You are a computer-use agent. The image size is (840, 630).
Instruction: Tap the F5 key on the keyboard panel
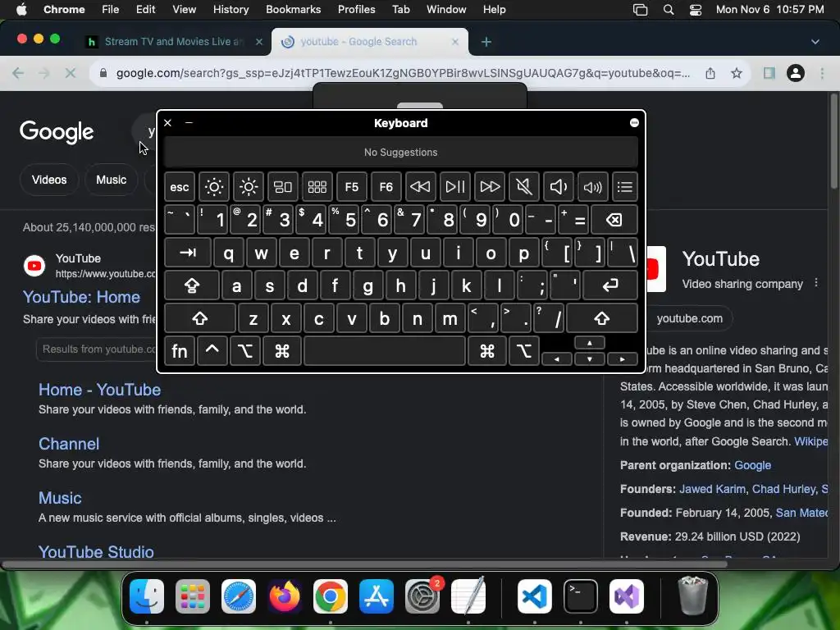[x=351, y=187]
